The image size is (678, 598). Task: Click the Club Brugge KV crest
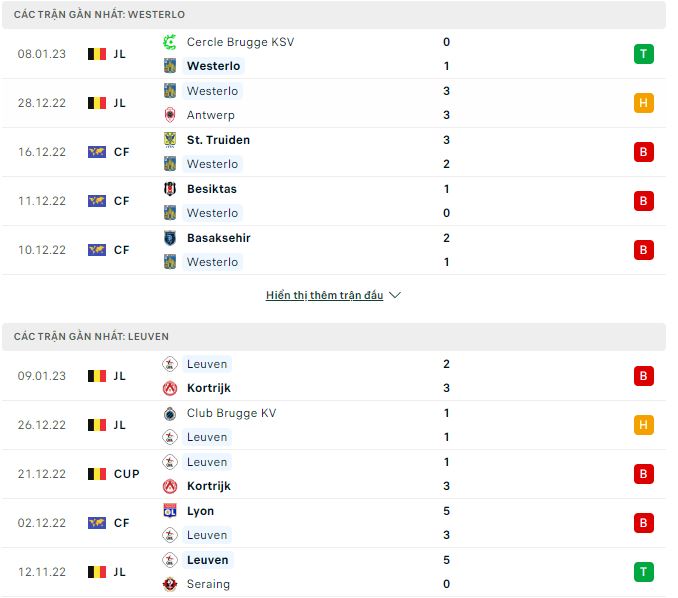(x=170, y=413)
